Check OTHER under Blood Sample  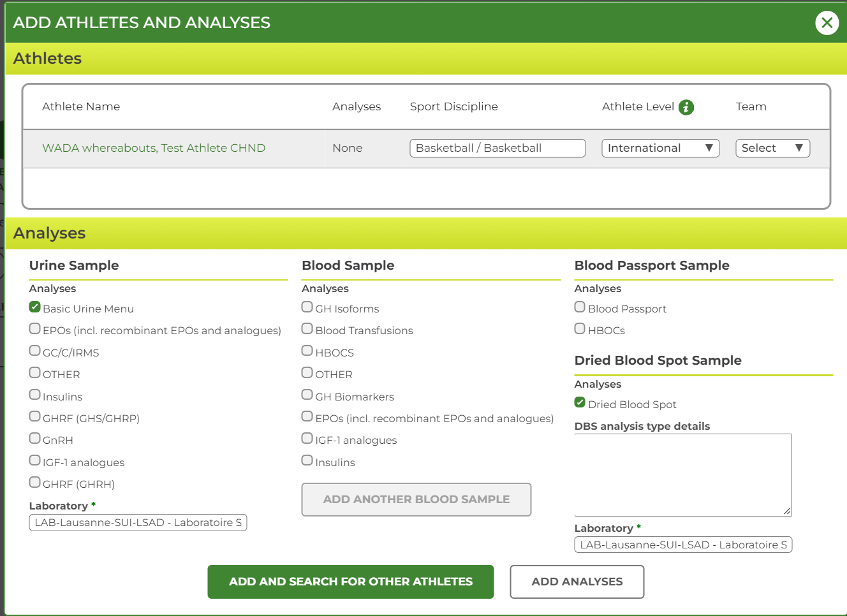[x=307, y=372]
